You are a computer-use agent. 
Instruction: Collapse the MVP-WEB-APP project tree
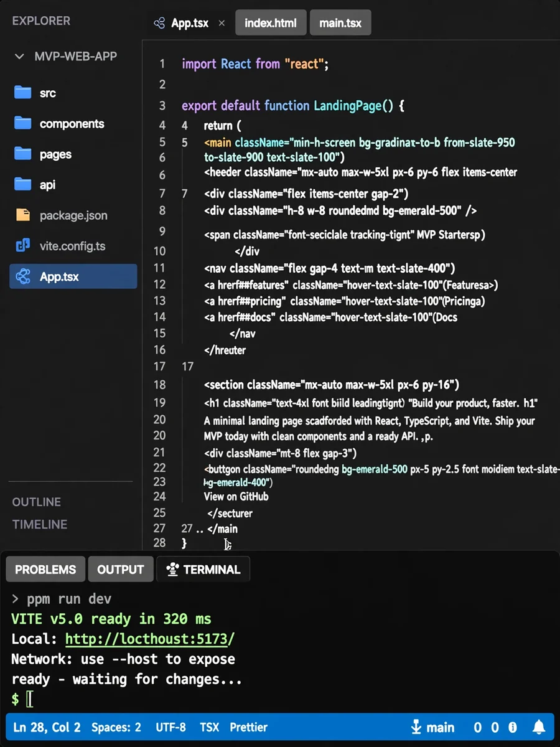point(20,56)
